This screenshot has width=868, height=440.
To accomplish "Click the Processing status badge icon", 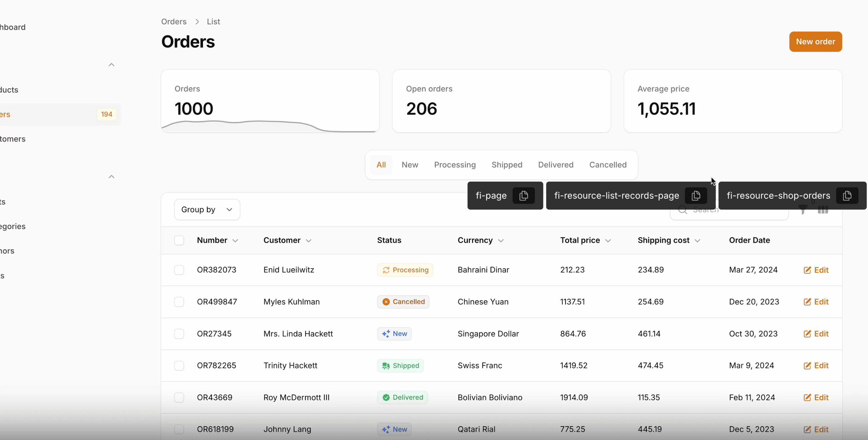I will [x=386, y=270].
